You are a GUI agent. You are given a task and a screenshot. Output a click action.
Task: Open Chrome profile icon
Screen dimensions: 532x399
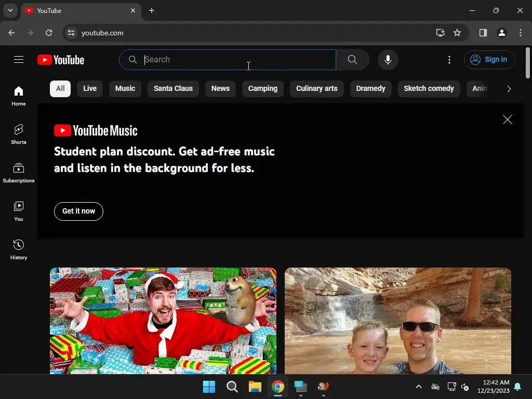[x=501, y=33]
